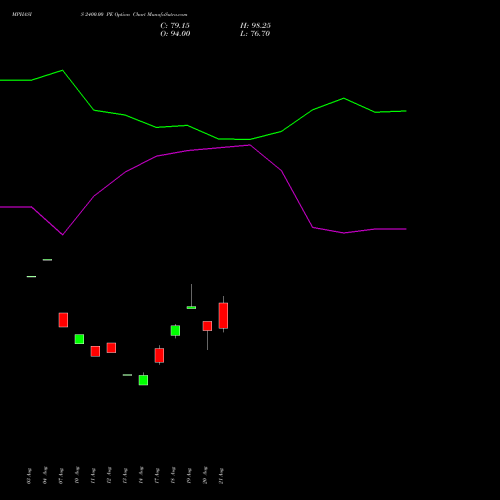
Task: Select the green candle above 14 Aug
Action: pyautogui.click(x=143, y=380)
